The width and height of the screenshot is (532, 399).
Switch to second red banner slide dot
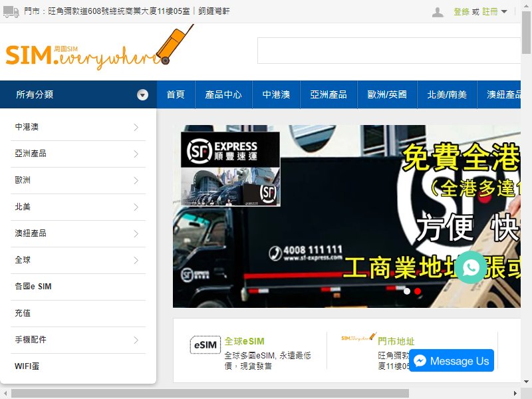(x=418, y=291)
